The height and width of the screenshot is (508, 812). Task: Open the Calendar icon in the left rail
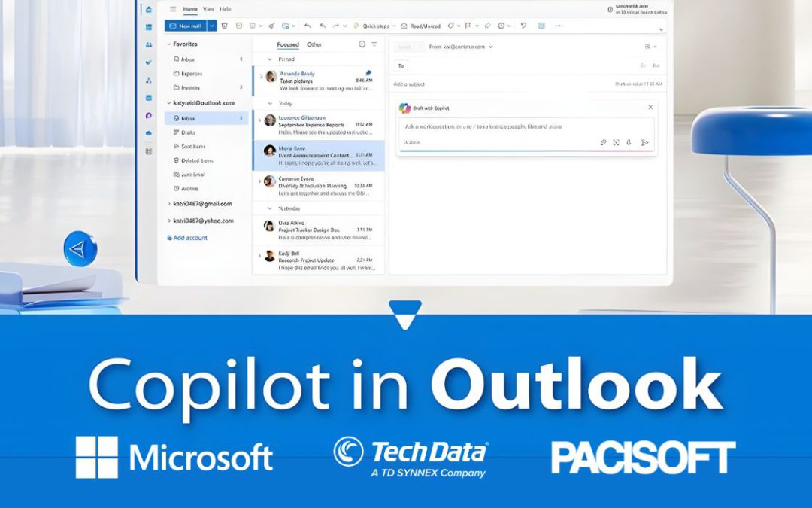coord(149,26)
